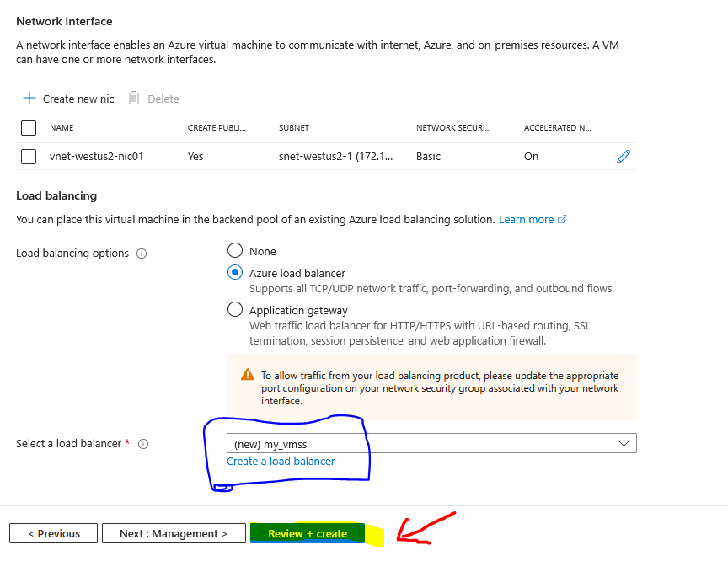Click the SUBNET column header
This screenshot has width=728, height=561.
293,127
